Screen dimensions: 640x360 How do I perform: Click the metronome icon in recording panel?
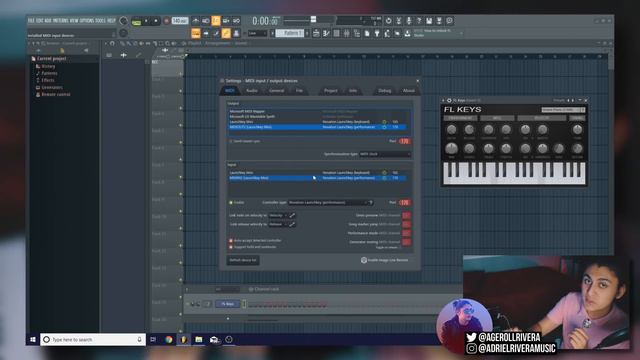(x=196, y=20)
